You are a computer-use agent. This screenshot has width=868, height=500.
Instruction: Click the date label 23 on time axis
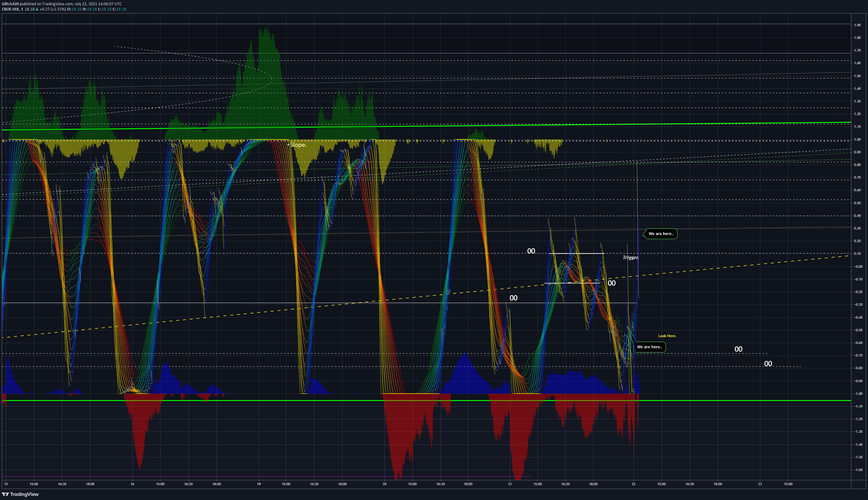click(x=760, y=484)
